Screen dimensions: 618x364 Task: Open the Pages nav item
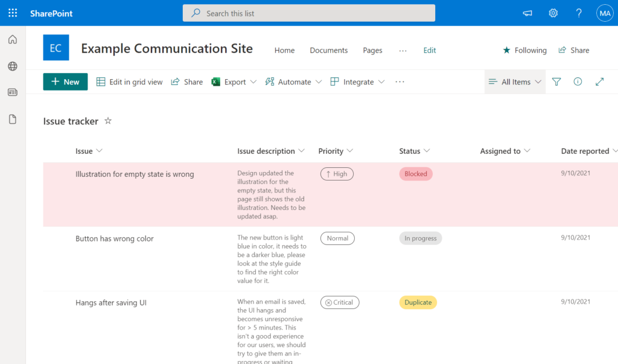[x=372, y=50]
